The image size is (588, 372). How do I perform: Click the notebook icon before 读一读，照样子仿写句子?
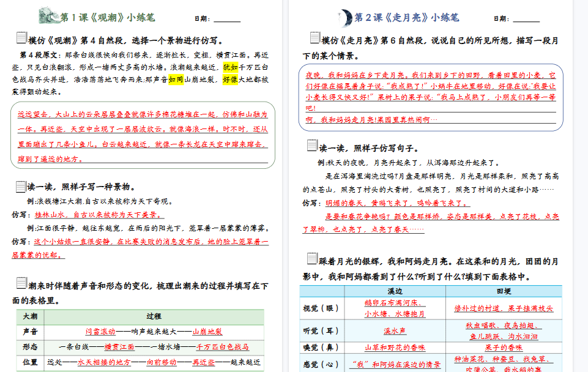313,146
